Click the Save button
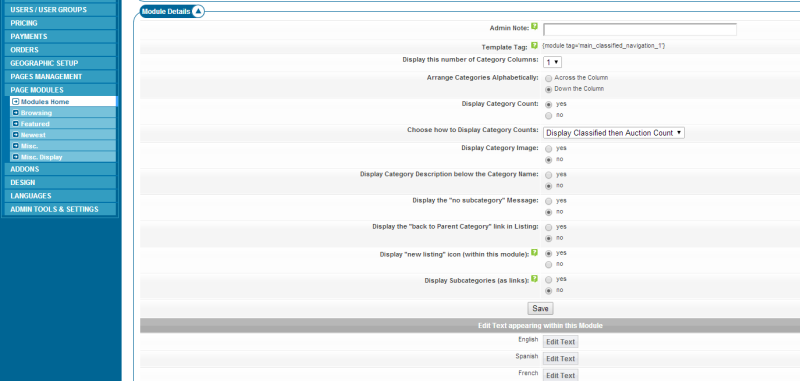 540,309
